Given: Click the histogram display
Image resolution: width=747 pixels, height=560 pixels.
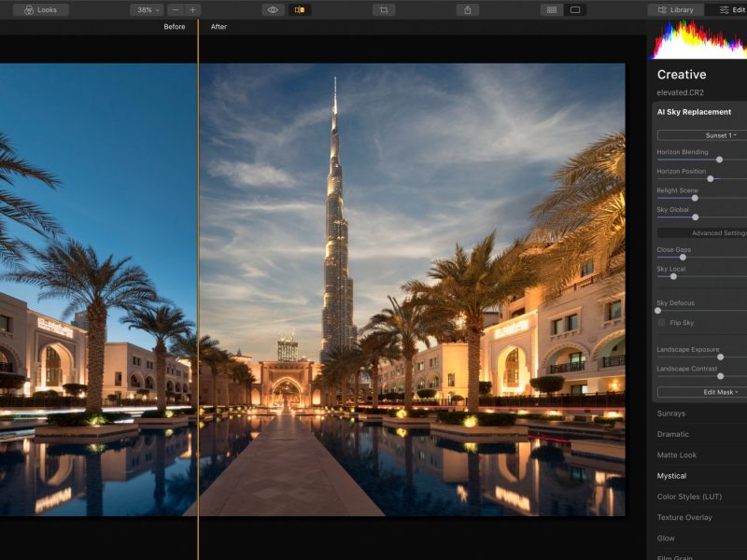Looking at the screenshot, I should tap(698, 40).
